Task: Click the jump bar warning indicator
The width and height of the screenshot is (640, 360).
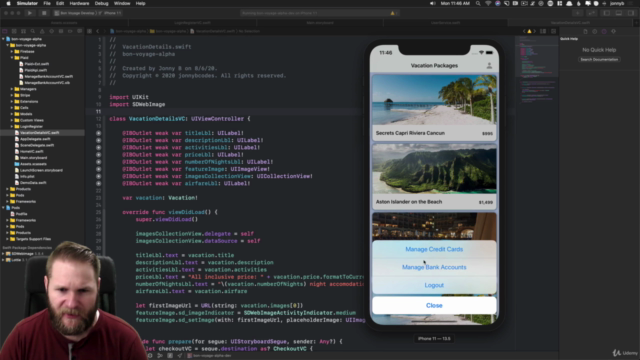Action: tap(529, 31)
